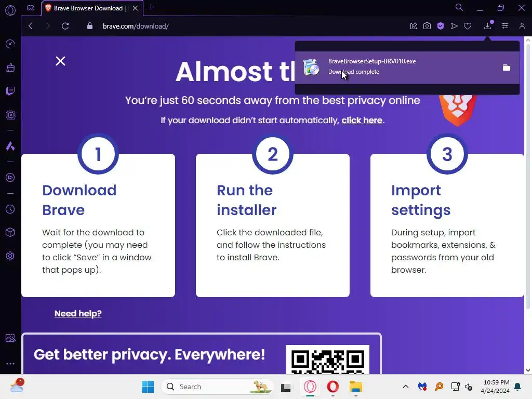This screenshot has width=532, height=399.
Task: Toggle the downloads toolbar icon
Action: click(487, 25)
